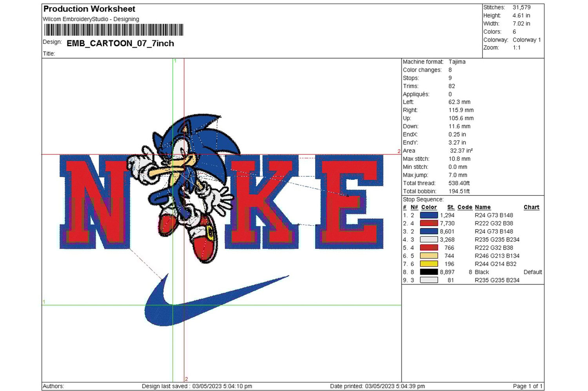The width and height of the screenshot is (588, 391).
Task: Click the chart value "Default"
Action: pos(533,272)
